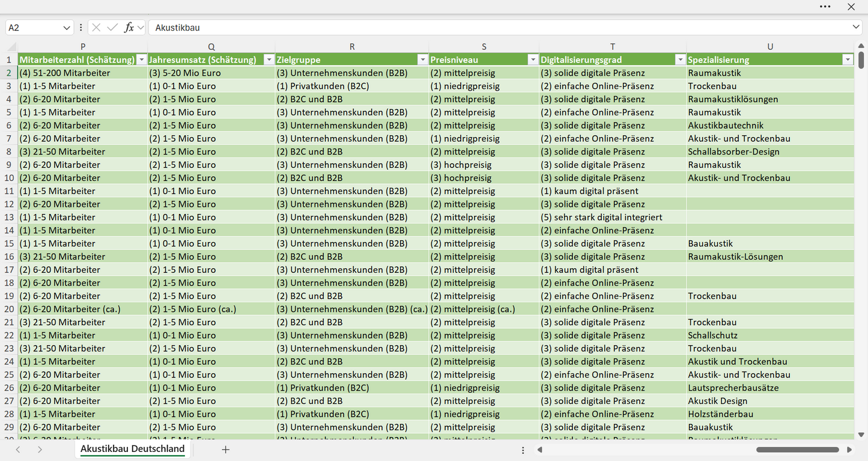
Task: Expand the formula bar chevron
Action: coord(856,28)
